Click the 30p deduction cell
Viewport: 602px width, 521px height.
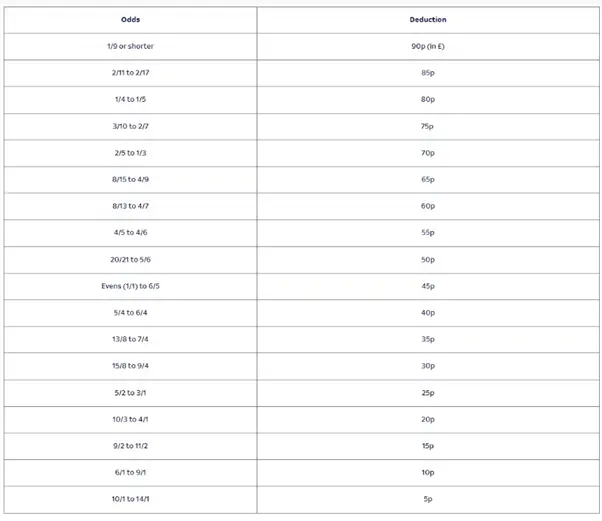tap(428, 366)
